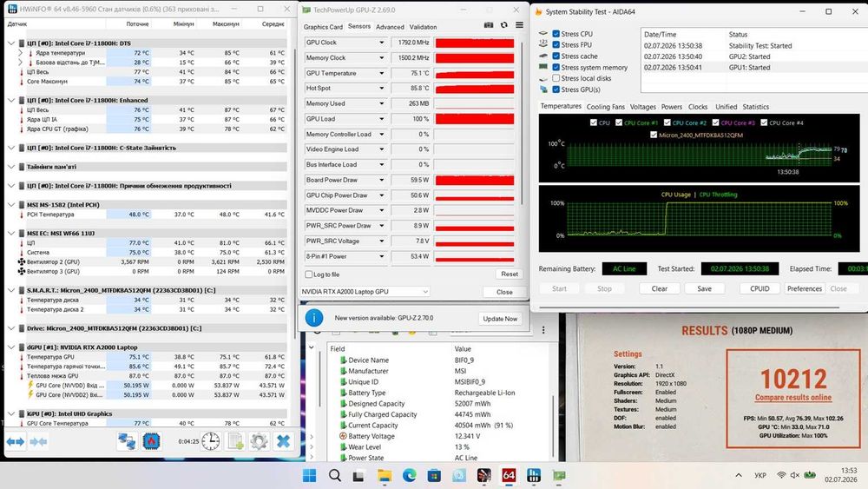This screenshot has width=868, height=489.
Task: Switch to AIDA64 taskbar icon
Action: [509, 475]
